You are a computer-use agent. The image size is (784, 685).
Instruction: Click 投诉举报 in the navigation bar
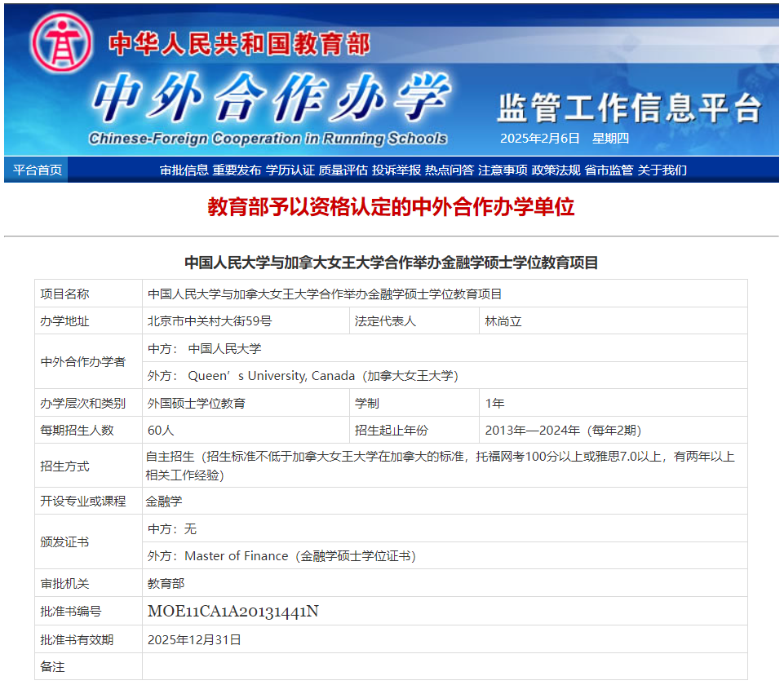(x=396, y=170)
